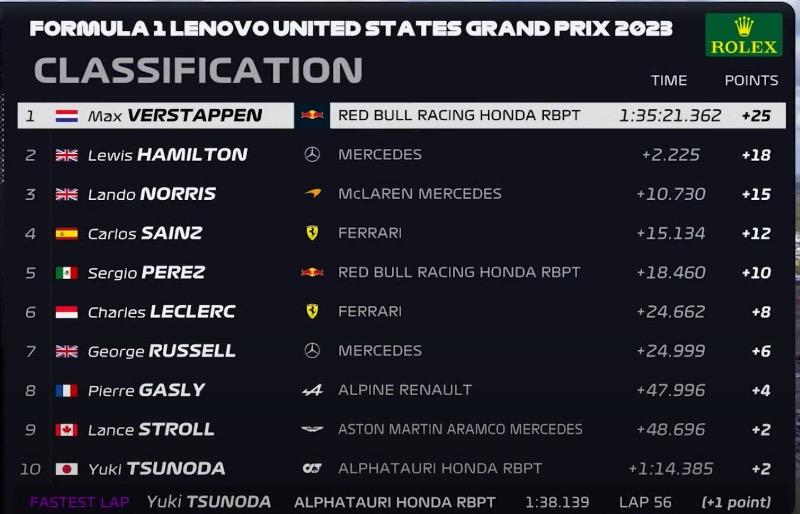Click the Japanese flag next to Tsunoda
Image resolution: width=800 pixels, height=514 pixels.
67,469
